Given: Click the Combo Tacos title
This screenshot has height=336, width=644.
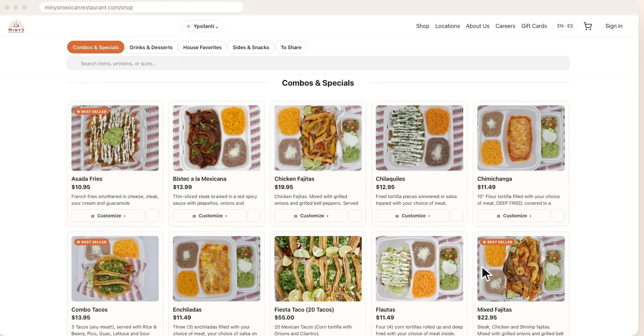Looking at the screenshot, I should coord(90,310).
